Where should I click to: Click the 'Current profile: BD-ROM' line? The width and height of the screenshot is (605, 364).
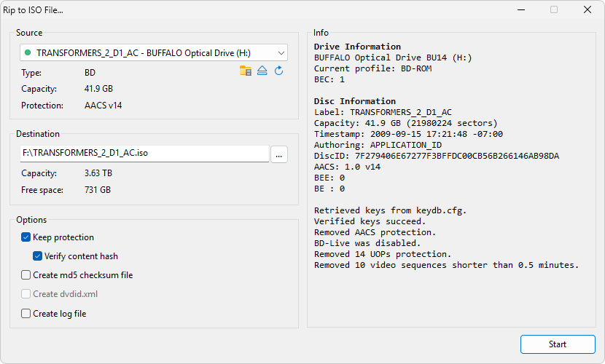pyautogui.click(x=372, y=68)
